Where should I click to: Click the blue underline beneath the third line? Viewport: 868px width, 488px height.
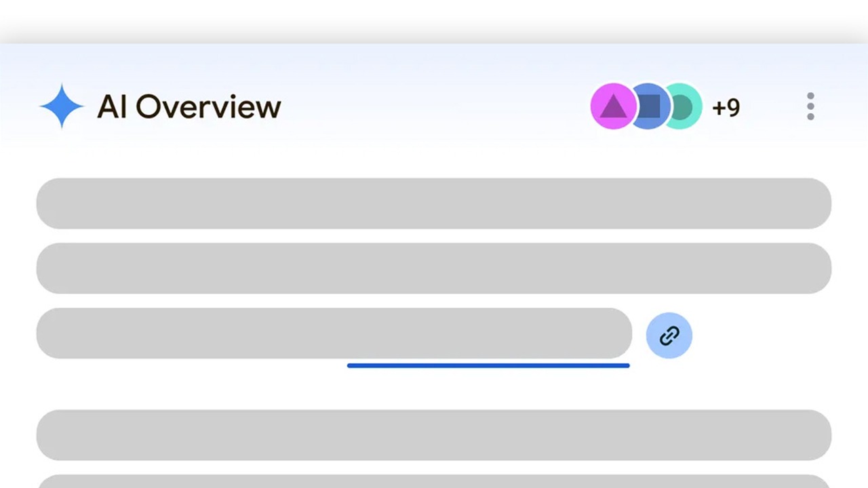pyautogui.click(x=488, y=365)
